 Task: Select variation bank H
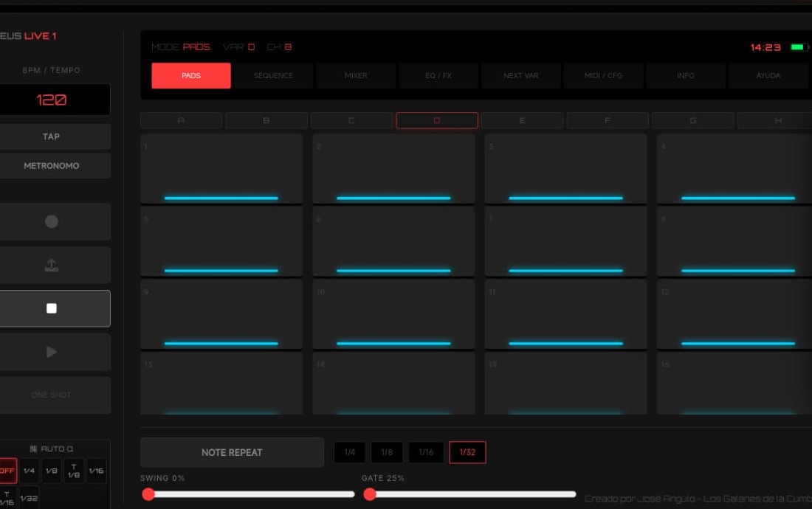click(x=775, y=120)
